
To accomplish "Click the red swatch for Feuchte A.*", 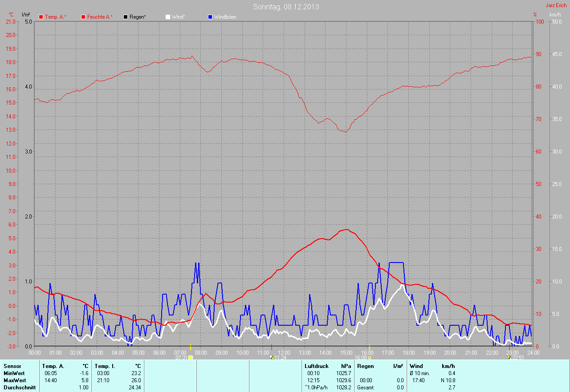I will point(83,17).
